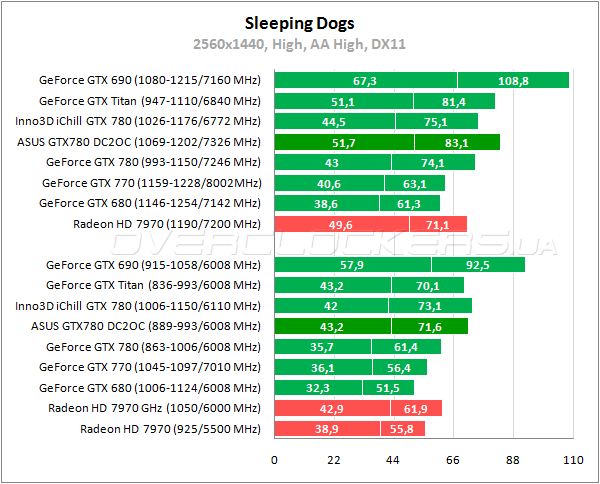Select the GeForce GTX 770 (1045-1097/7010 MHz) label

tap(150, 367)
